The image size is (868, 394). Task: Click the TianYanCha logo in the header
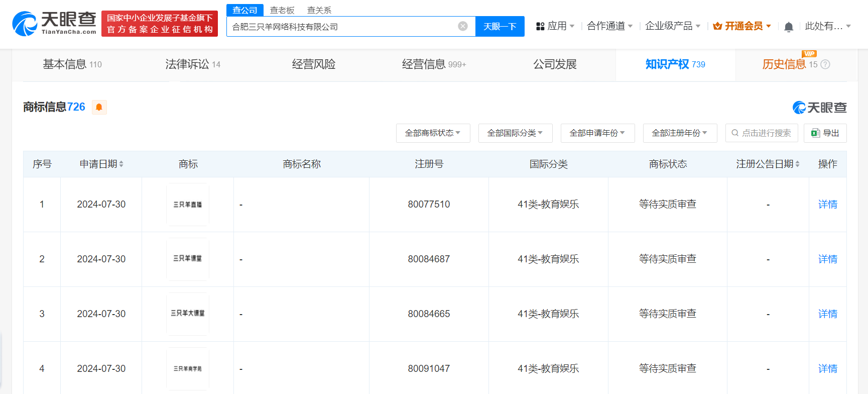tap(54, 24)
